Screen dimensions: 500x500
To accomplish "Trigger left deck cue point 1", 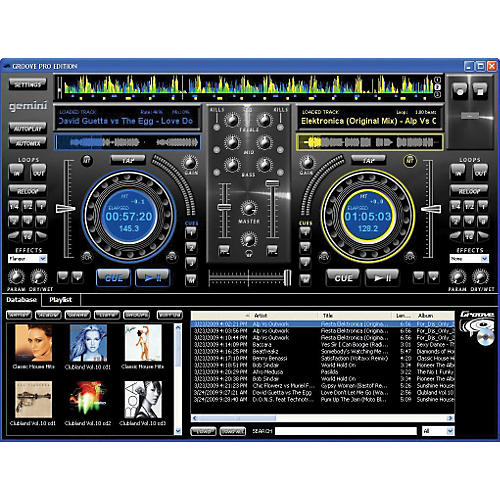I will (x=191, y=232).
